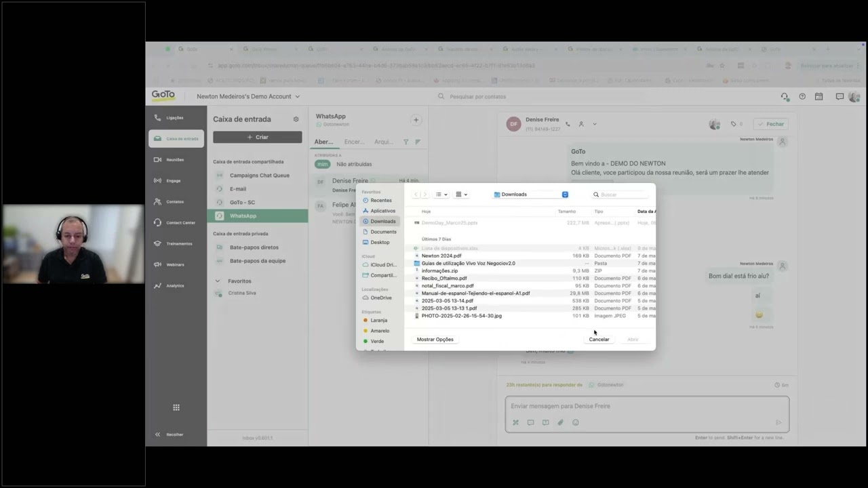868x488 pixels.
Task: Open the grouping options dropdown
Action: [x=462, y=195]
